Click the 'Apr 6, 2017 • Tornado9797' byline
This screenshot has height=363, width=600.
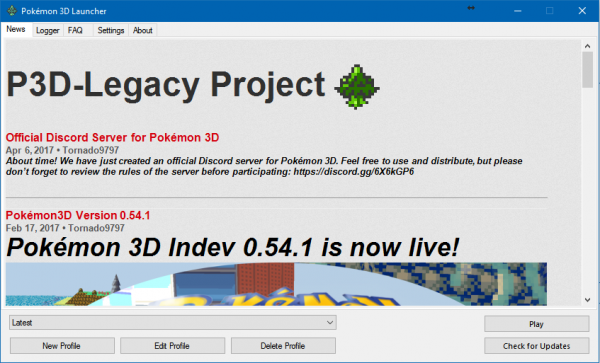62,150
